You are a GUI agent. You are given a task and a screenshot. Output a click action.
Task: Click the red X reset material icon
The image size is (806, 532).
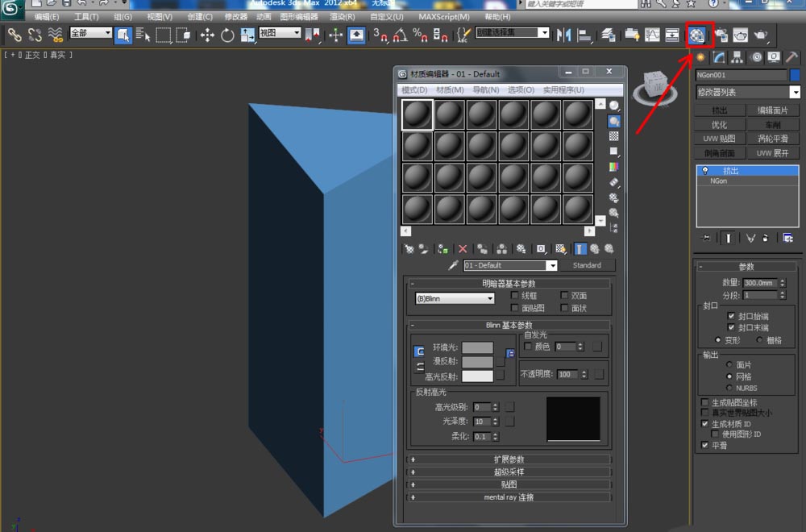[463, 249]
